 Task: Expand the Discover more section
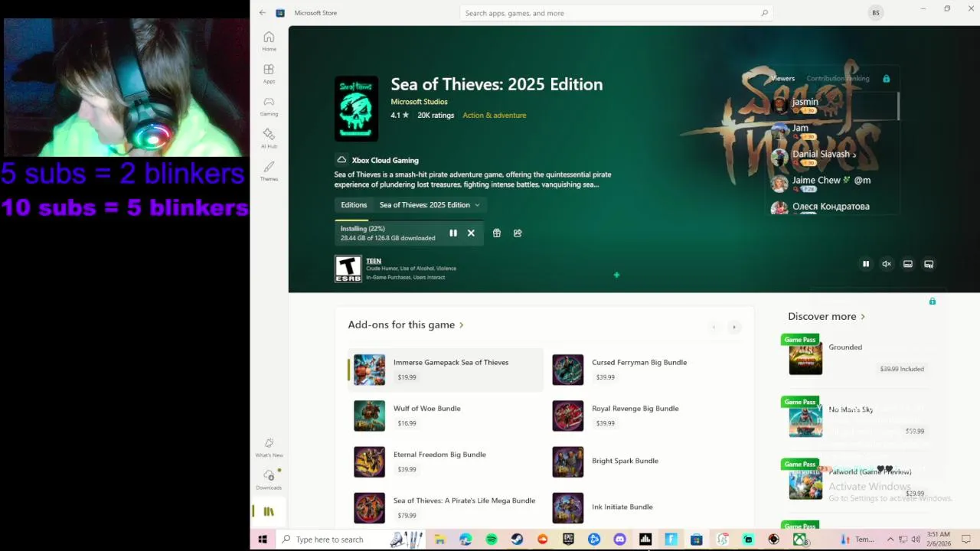point(826,316)
